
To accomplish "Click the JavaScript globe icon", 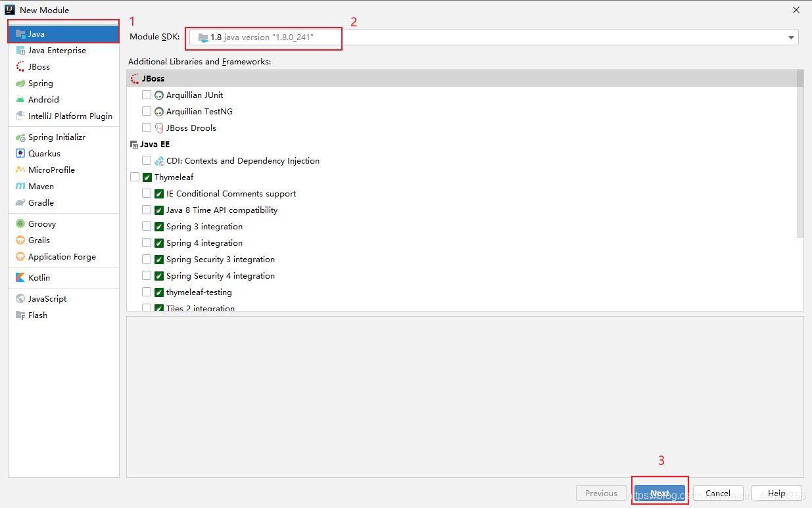I will pos(20,298).
